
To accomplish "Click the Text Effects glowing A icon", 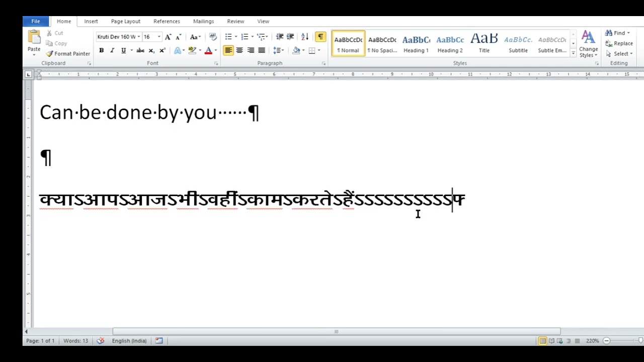I will point(177,50).
